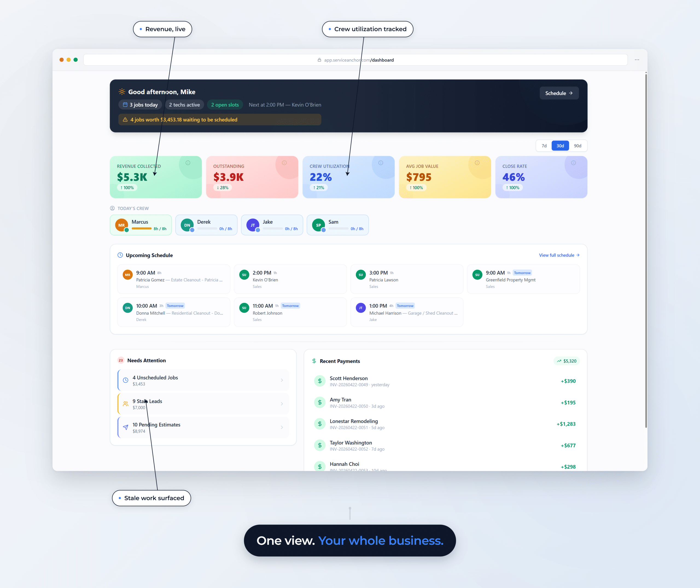Click Sam's SP avatar in Today's Crew
The width and height of the screenshot is (700, 588).
click(318, 225)
